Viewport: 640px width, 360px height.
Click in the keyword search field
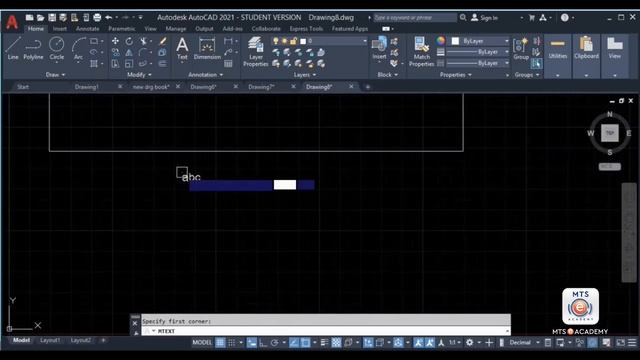[415, 18]
